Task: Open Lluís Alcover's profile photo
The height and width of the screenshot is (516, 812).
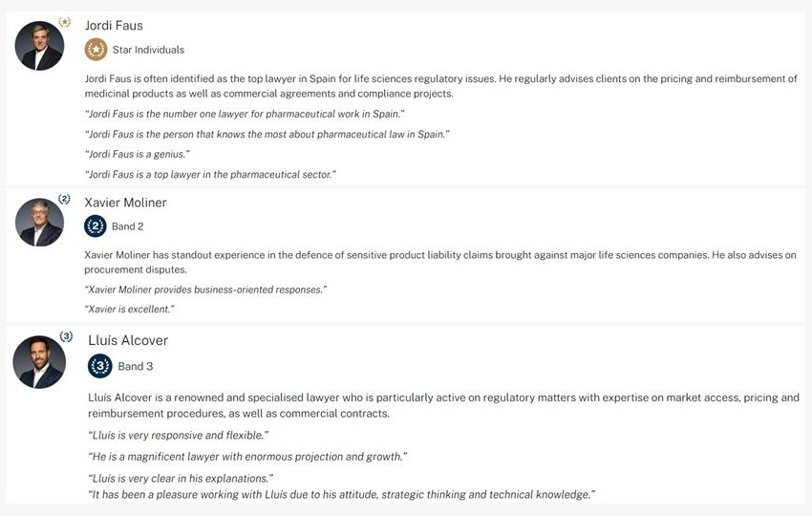Action: pos(39,362)
